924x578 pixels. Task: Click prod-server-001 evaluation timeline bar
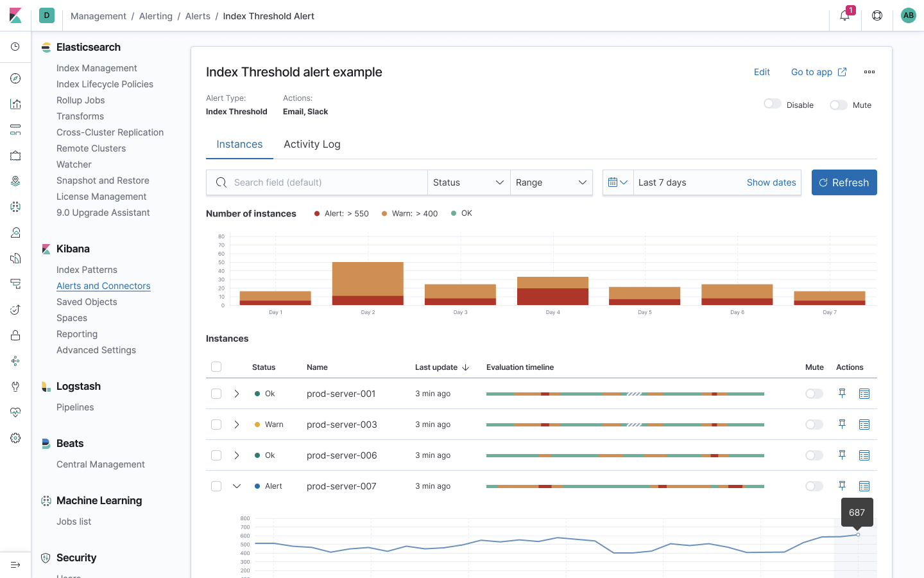click(x=625, y=394)
